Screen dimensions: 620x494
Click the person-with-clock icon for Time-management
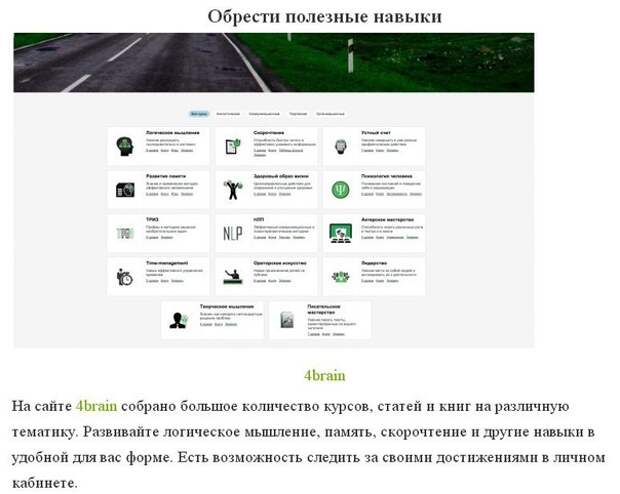tap(125, 277)
